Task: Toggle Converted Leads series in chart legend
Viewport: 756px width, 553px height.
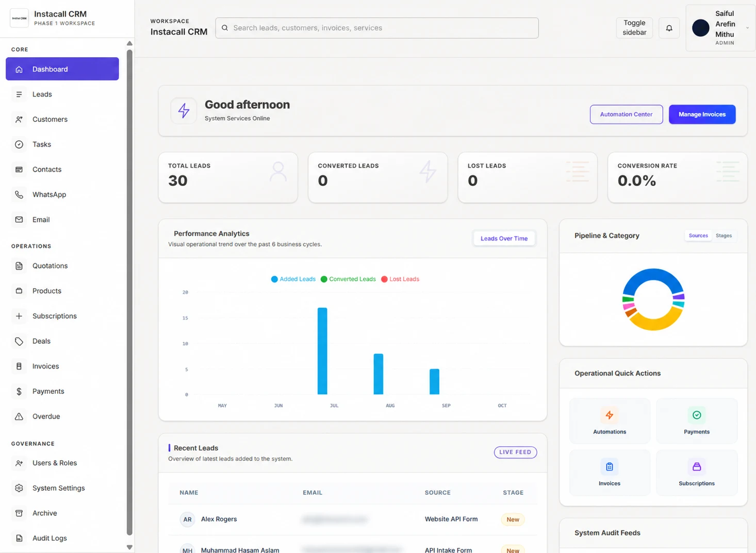Action: [348, 279]
